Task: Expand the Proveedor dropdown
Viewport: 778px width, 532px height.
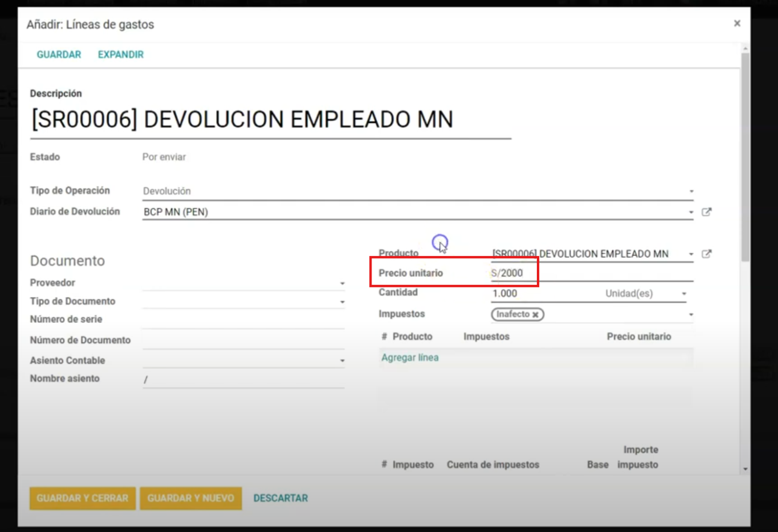Action: 342,283
